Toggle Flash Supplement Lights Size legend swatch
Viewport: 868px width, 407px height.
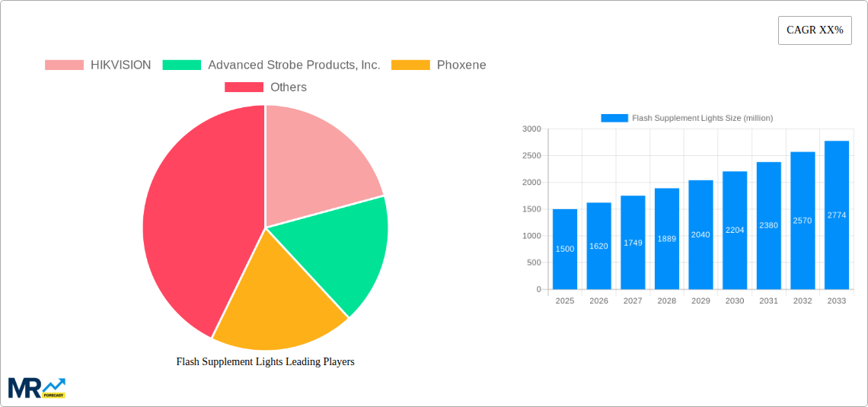614,118
